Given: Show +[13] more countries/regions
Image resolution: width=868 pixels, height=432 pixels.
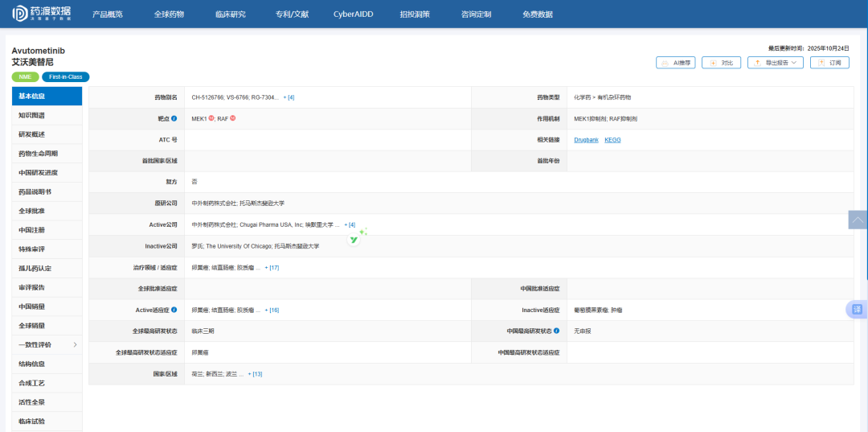Looking at the screenshot, I should (x=255, y=374).
